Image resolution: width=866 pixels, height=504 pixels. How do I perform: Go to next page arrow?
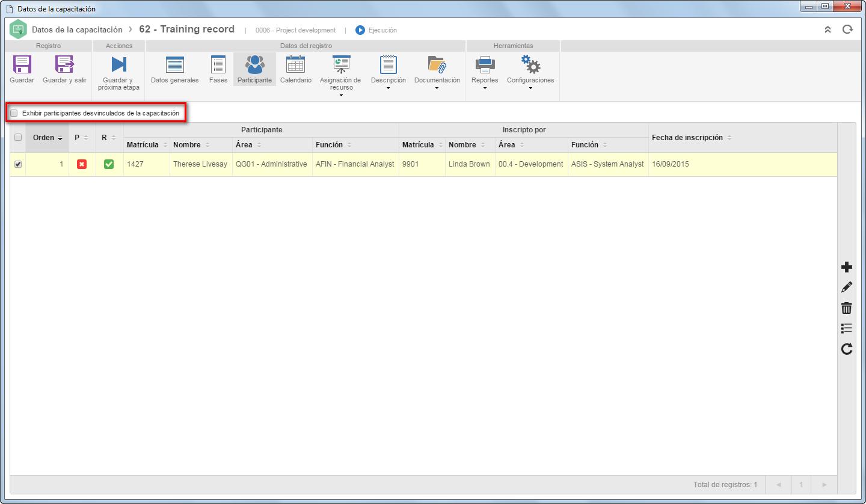(824, 484)
